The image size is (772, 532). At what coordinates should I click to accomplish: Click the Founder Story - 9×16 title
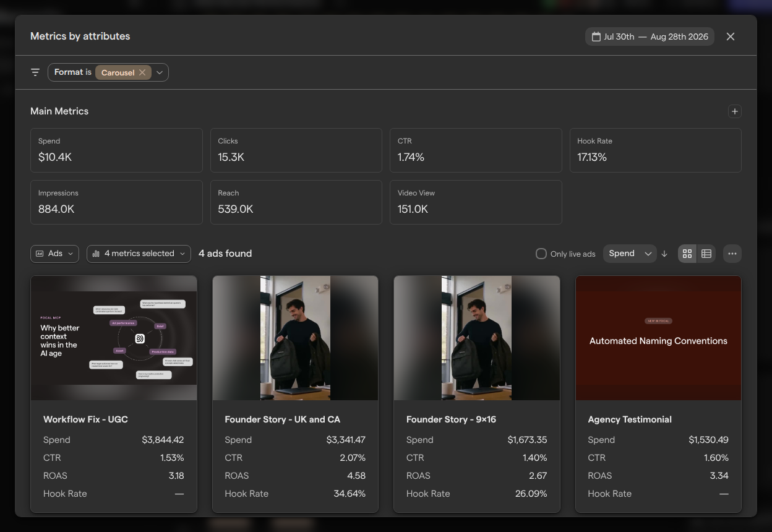click(451, 419)
